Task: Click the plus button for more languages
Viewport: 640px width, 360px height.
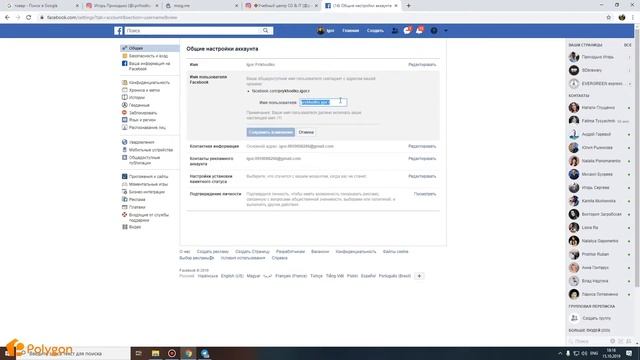Action: 419,276
